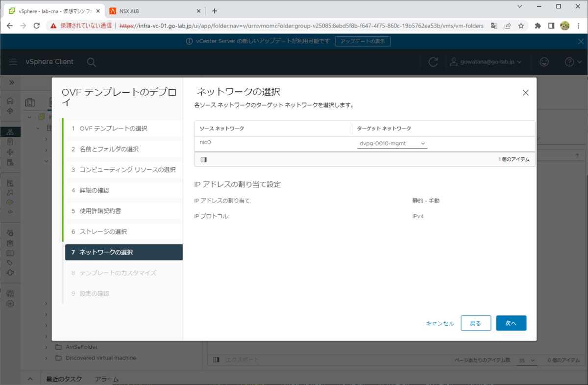Image resolution: width=588 pixels, height=385 pixels.
Task: Click the browser address bar URL
Action: coord(301,26)
